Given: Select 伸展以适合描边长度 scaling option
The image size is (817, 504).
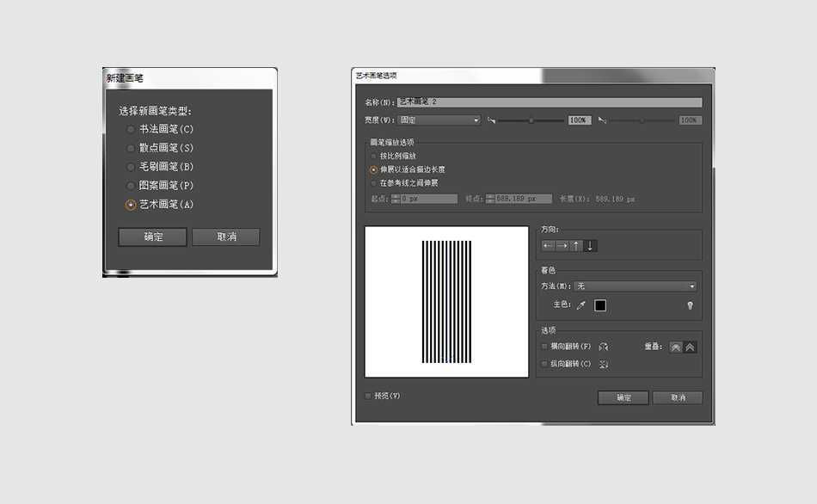Looking at the screenshot, I should click(373, 170).
